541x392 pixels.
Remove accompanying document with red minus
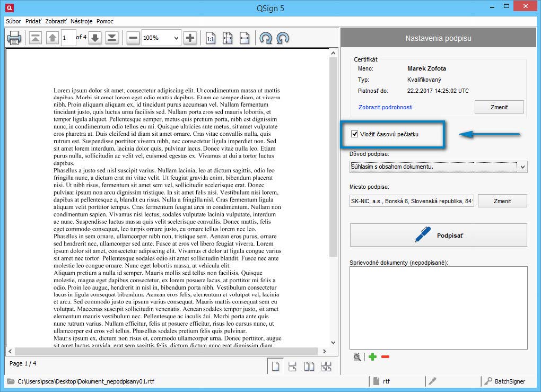tap(385, 357)
